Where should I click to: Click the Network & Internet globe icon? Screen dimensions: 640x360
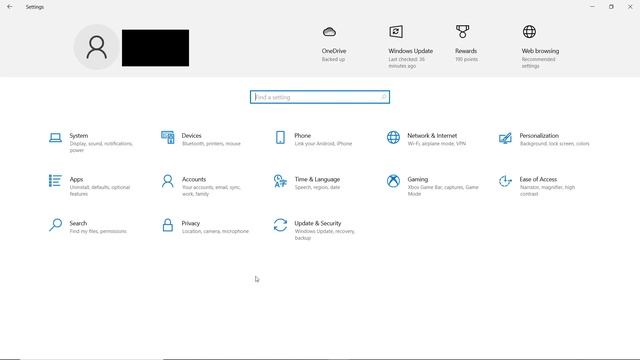pyautogui.click(x=393, y=138)
